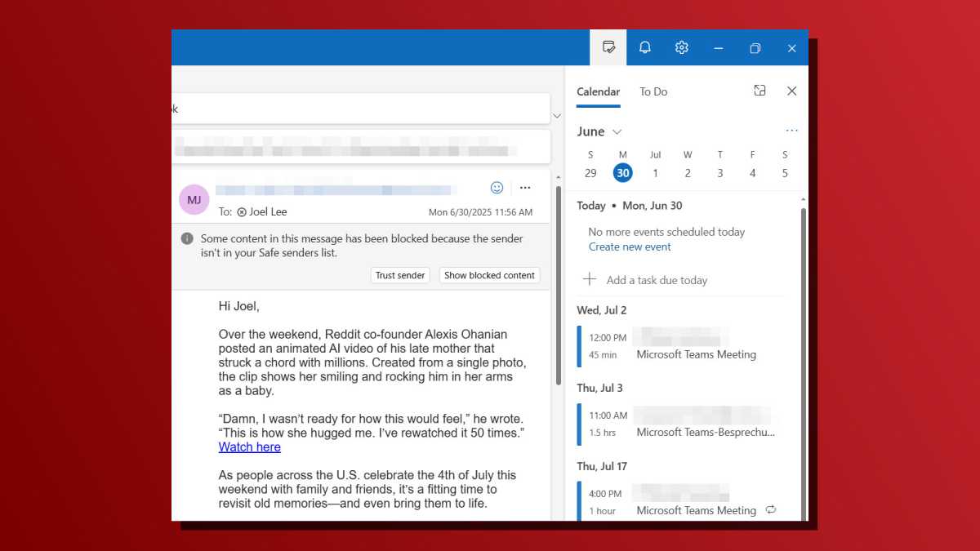Click the recurring icon on Jul 17 meeting
The height and width of the screenshot is (551, 980).
(770, 509)
